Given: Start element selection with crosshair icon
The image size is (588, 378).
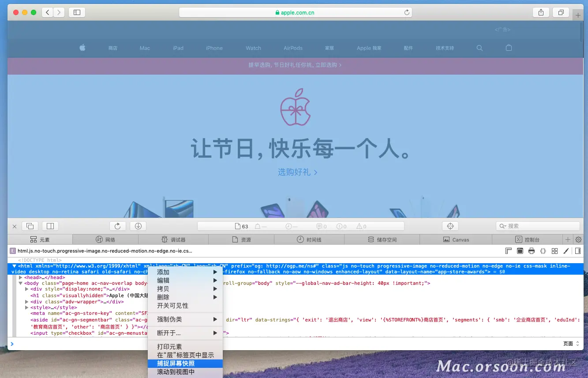Looking at the screenshot, I should (x=450, y=226).
